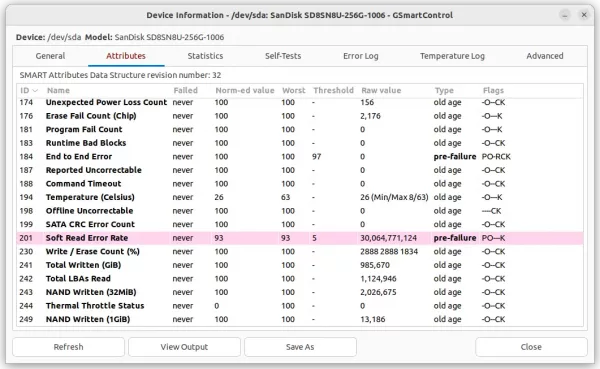600x369 pixels.
Task: Click raw value 30,064,771,124
Action: pyautogui.click(x=388, y=238)
